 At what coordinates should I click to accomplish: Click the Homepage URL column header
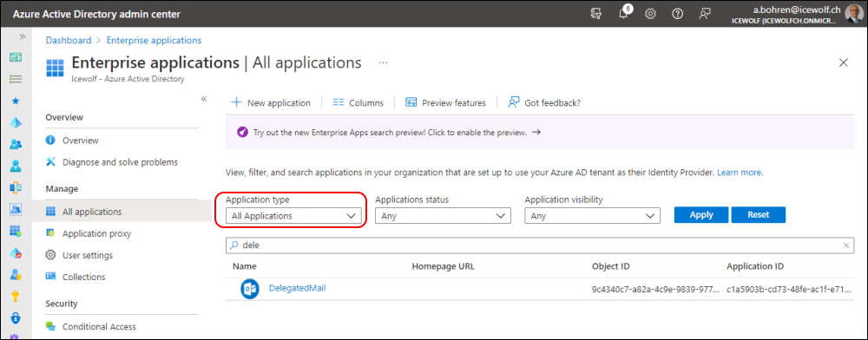[443, 266]
